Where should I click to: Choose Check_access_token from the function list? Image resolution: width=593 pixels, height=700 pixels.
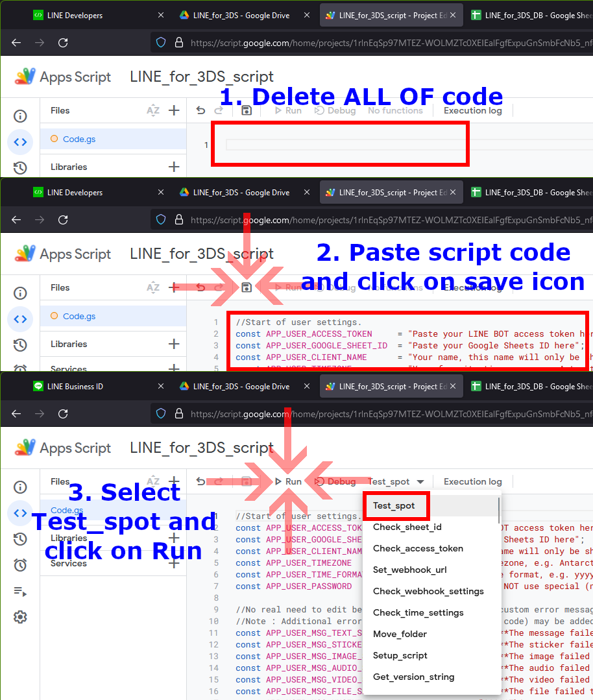432,549
